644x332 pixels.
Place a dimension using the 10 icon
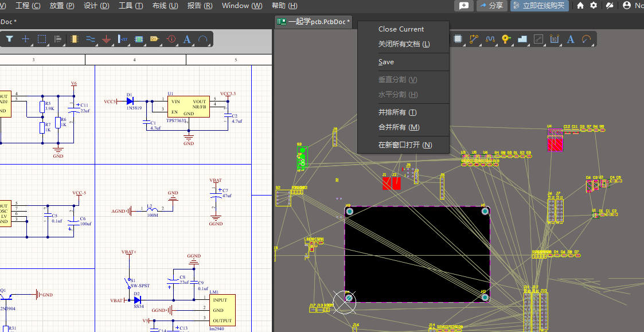(x=554, y=39)
